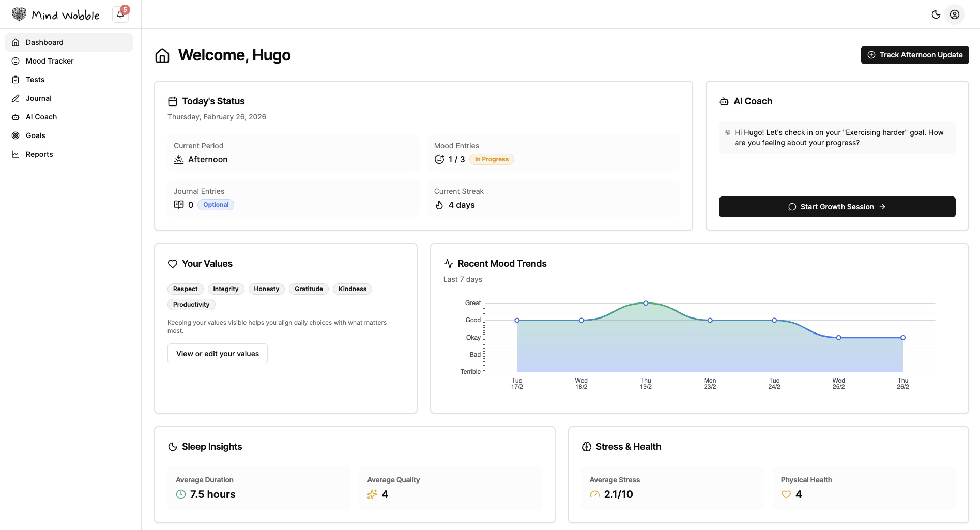Image resolution: width=980 pixels, height=530 pixels.
Task: Click the robot icon in AI Coach card
Action: (724, 101)
